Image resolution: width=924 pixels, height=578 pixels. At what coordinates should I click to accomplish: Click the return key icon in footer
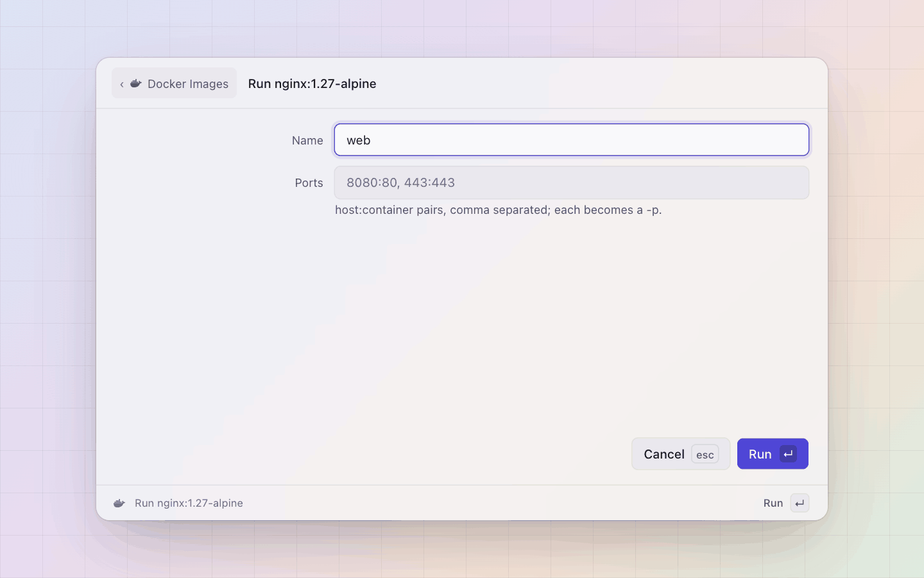click(800, 503)
